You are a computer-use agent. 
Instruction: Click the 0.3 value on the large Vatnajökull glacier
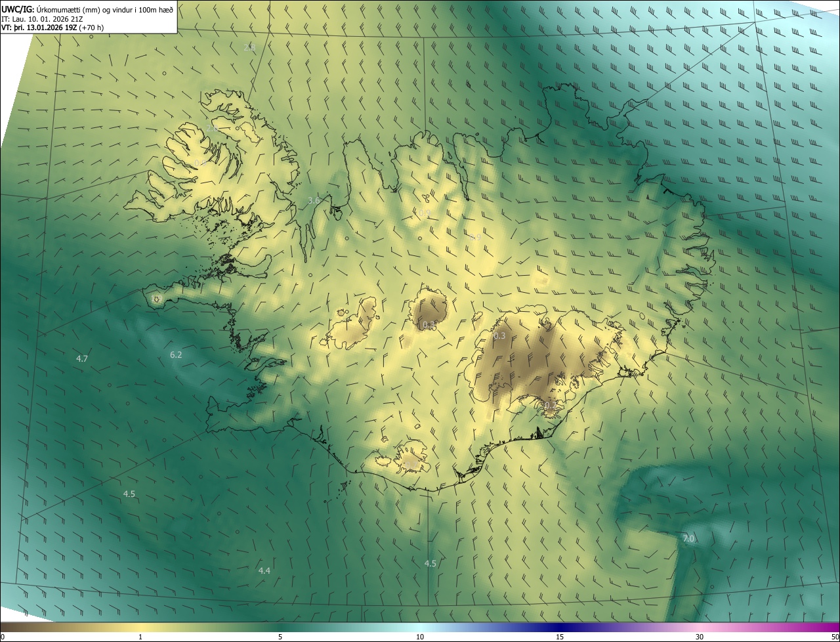(499, 335)
